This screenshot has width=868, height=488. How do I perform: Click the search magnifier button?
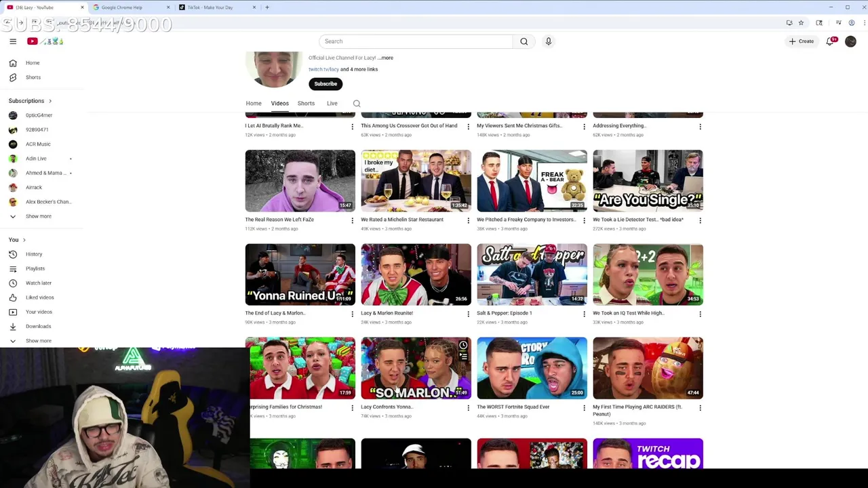tap(524, 41)
